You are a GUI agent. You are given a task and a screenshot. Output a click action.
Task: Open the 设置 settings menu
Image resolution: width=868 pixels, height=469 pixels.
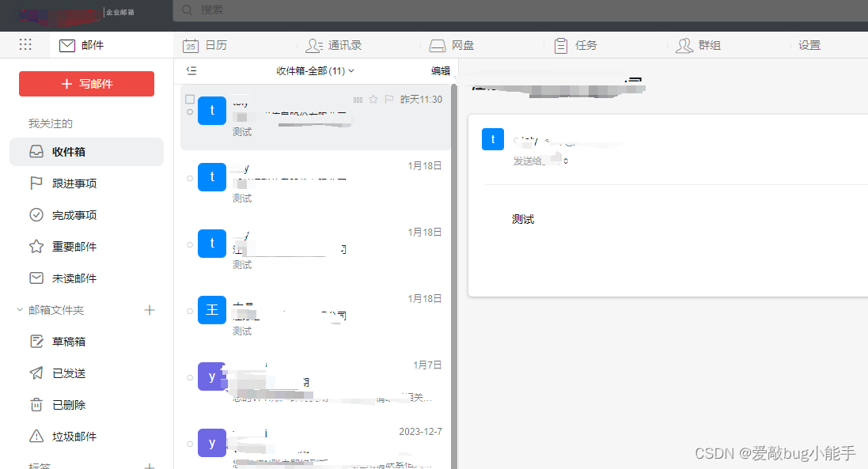[809, 45]
